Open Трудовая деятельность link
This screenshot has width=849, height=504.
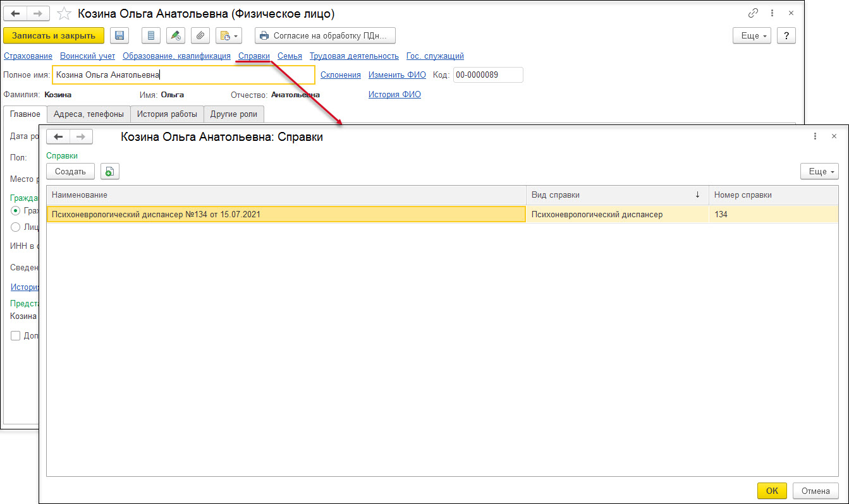coord(354,56)
